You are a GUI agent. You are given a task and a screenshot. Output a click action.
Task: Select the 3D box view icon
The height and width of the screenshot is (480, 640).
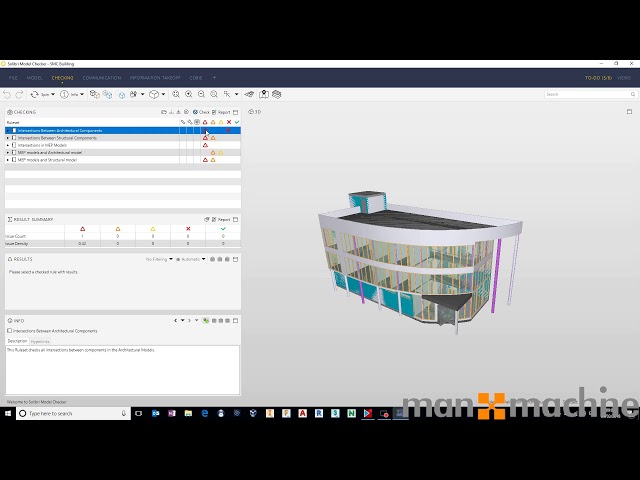click(154, 94)
